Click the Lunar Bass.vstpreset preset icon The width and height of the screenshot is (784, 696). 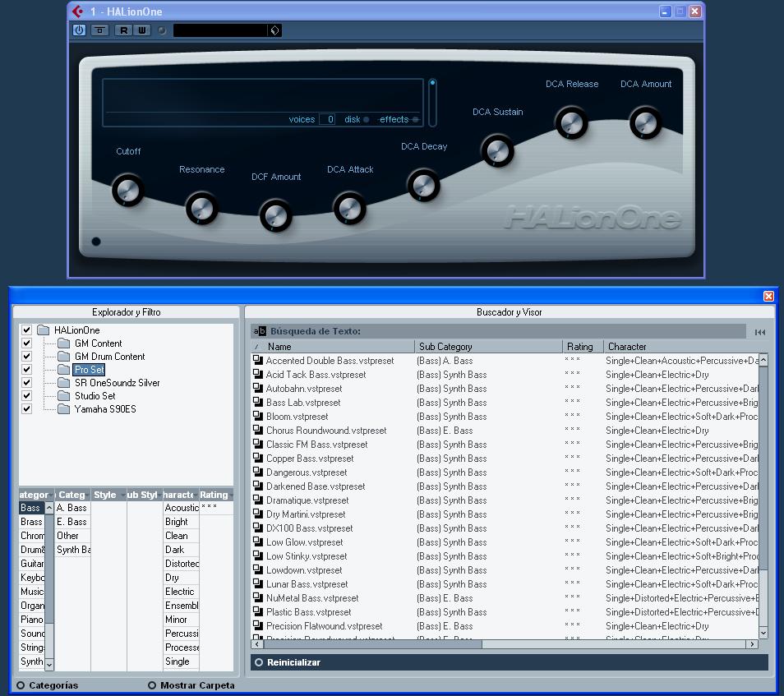point(258,584)
